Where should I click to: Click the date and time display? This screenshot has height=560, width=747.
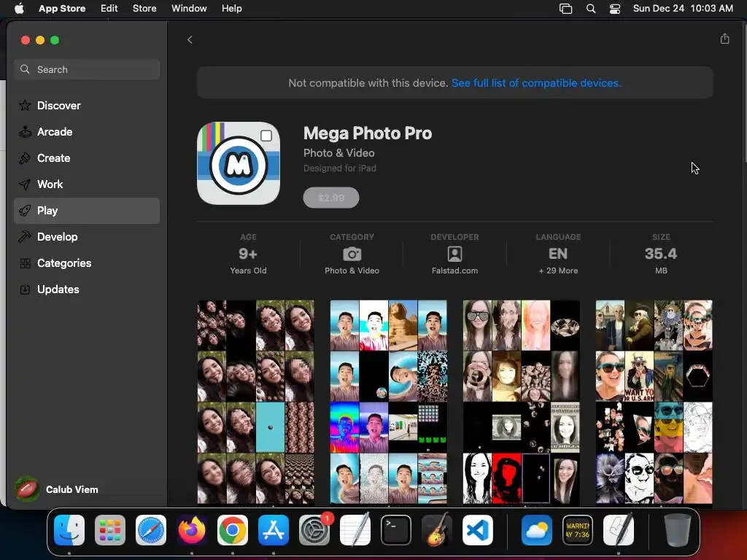tap(683, 8)
